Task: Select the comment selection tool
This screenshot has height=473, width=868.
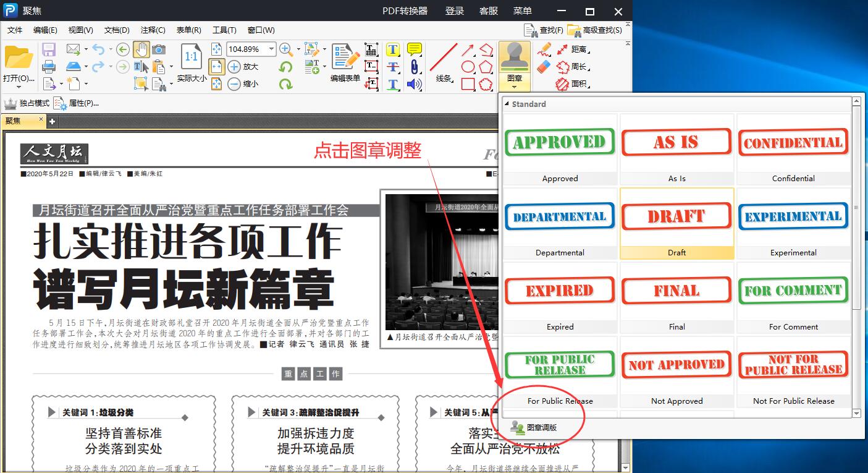Action: click(141, 83)
